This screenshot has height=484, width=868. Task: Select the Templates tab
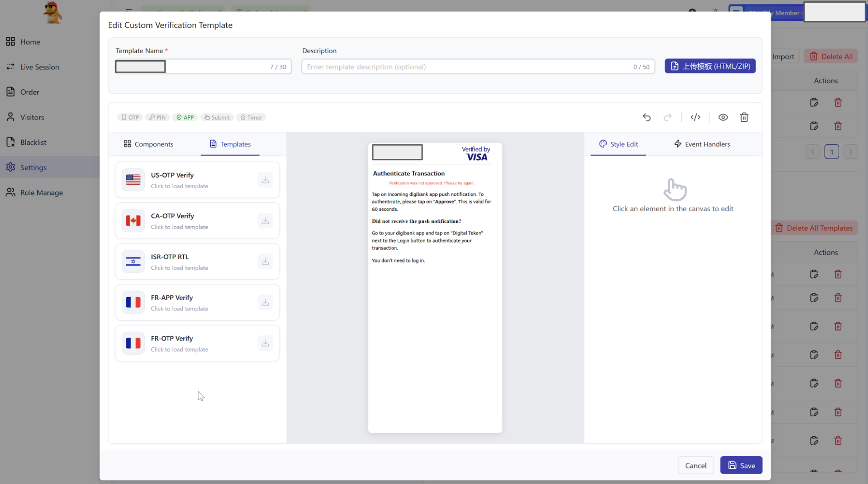[230, 144]
